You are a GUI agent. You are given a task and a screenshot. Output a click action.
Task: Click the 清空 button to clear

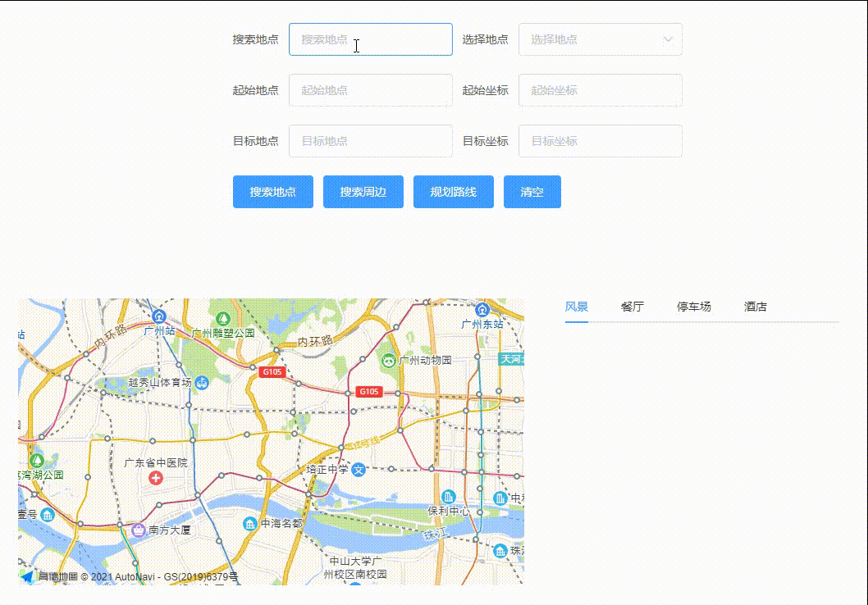tap(532, 191)
